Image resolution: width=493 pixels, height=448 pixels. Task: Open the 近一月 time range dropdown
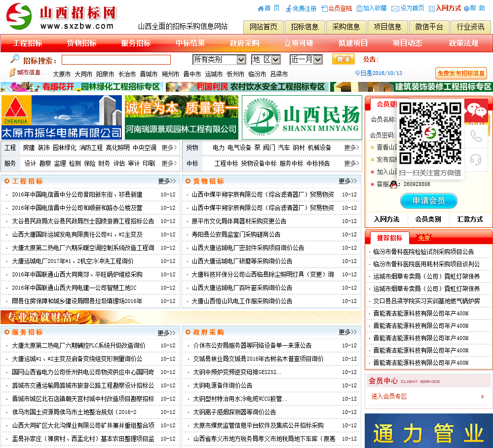[x=306, y=59]
